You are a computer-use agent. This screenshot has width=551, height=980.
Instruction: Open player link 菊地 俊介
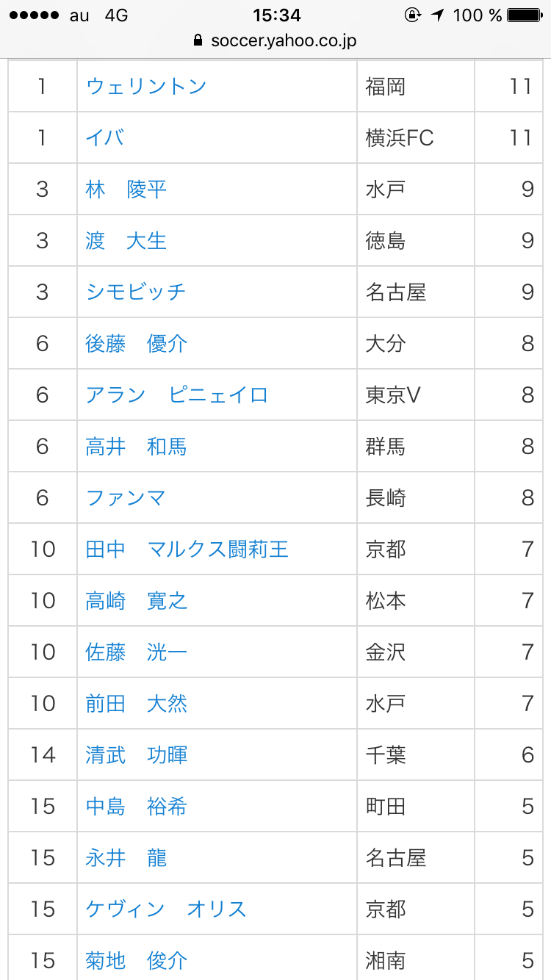pyautogui.click(x=137, y=961)
